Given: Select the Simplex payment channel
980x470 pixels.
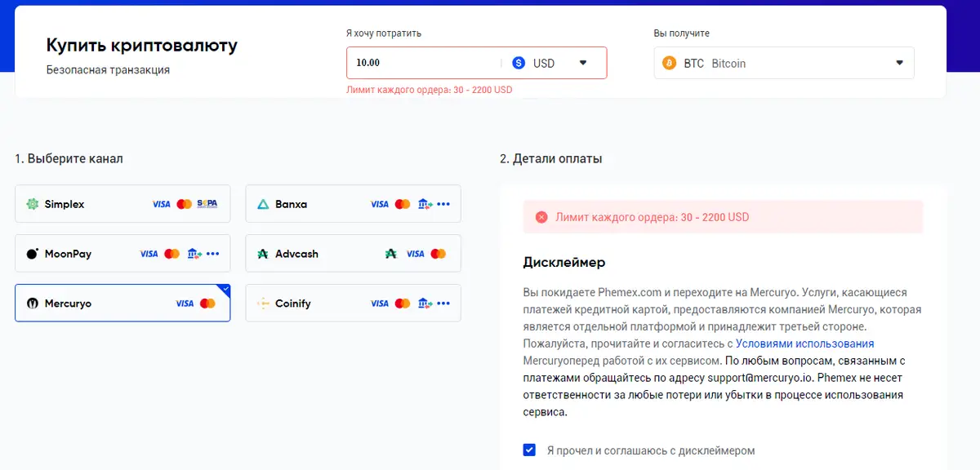Looking at the screenshot, I should coord(122,204).
